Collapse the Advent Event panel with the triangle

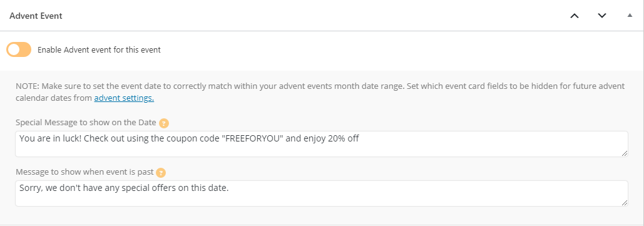(630, 16)
